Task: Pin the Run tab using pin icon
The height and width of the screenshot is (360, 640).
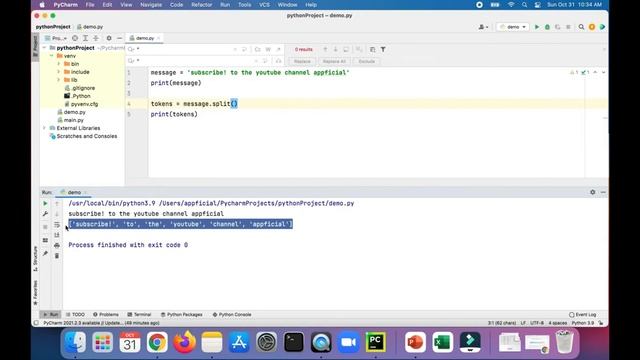Action: tap(45, 253)
